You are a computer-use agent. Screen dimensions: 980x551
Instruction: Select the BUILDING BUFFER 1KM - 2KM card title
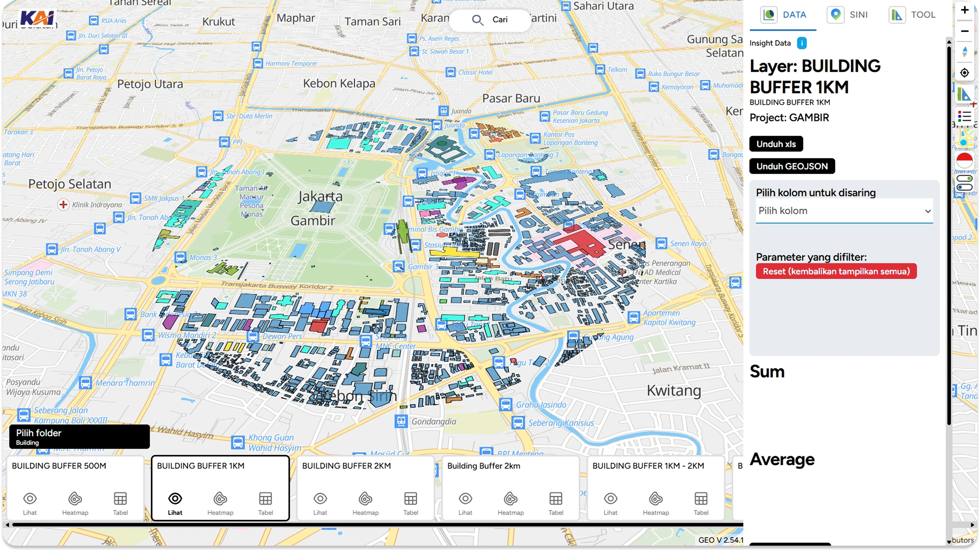click(x=648, y=466)
